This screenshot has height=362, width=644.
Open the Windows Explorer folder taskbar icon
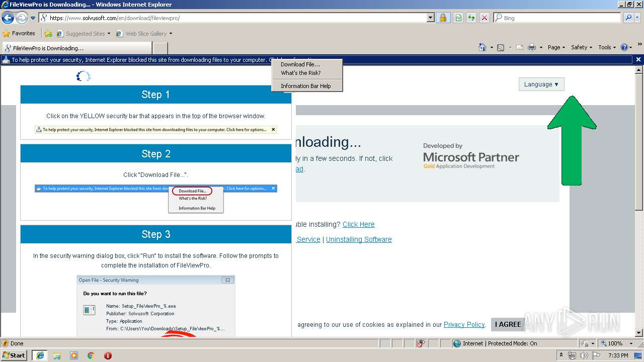[x=57, y=355]
